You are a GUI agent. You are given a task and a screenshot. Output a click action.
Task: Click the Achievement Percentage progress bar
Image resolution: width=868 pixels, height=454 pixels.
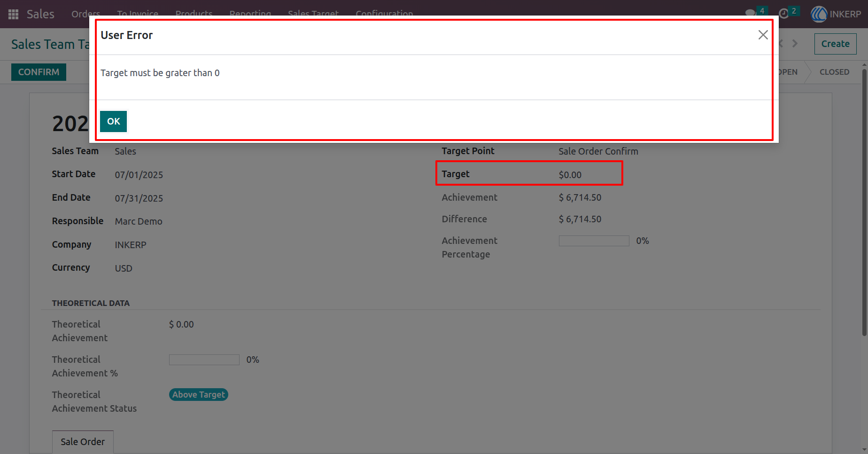coord(594,241)
